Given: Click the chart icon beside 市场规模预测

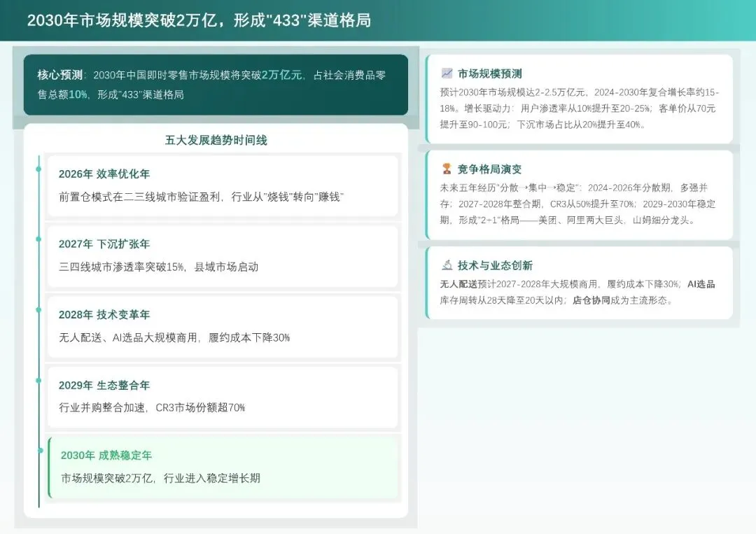Looking at the screenshot, I should [x=447, y=73].
